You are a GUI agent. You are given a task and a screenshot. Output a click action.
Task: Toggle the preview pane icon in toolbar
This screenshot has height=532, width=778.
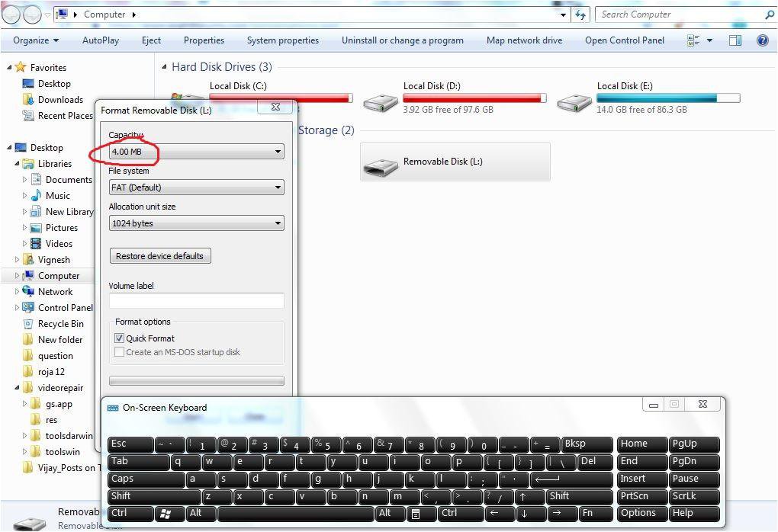tap(735, 40)
